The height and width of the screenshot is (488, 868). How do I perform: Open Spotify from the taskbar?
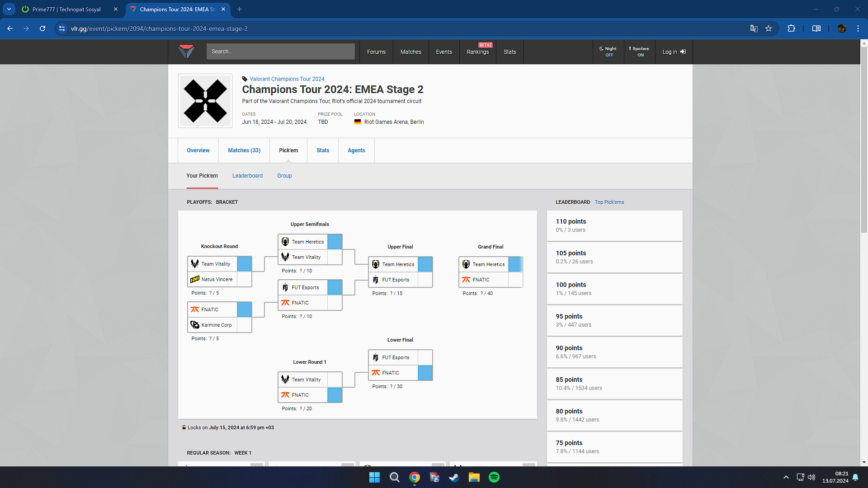click(494, 477)
